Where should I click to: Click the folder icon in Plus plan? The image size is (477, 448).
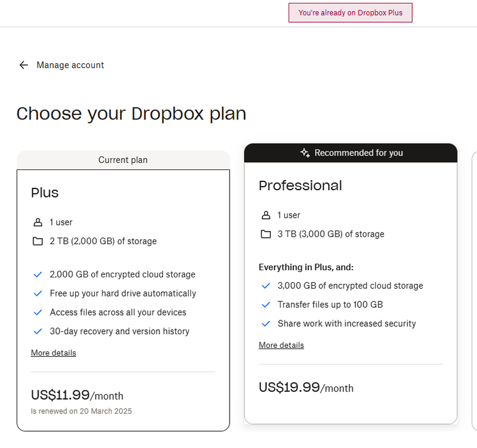click(38, 242)
